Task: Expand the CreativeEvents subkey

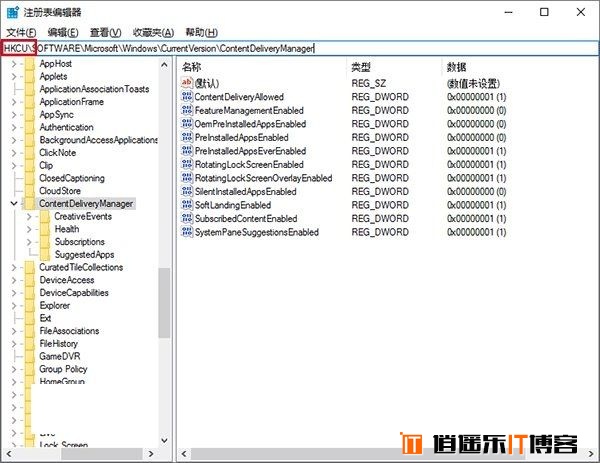Action: pyautogui.click(x=30, y=216)
